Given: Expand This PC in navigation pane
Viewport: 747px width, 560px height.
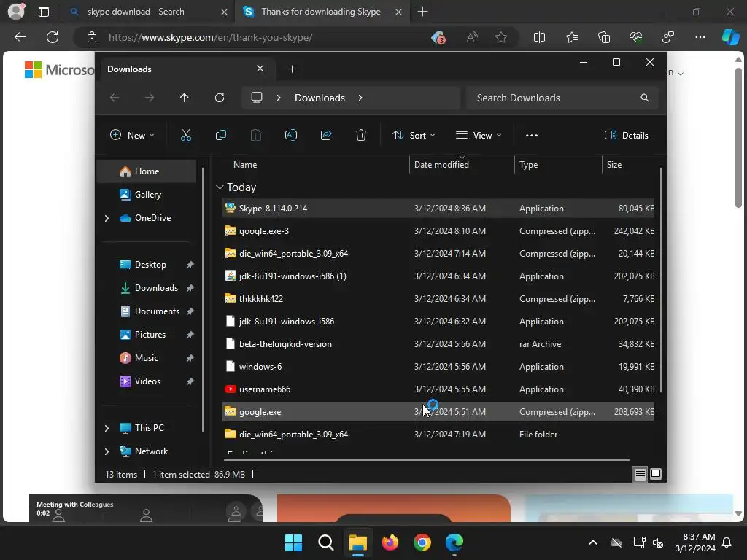Looking at the screenshot, I should point(107,428).
